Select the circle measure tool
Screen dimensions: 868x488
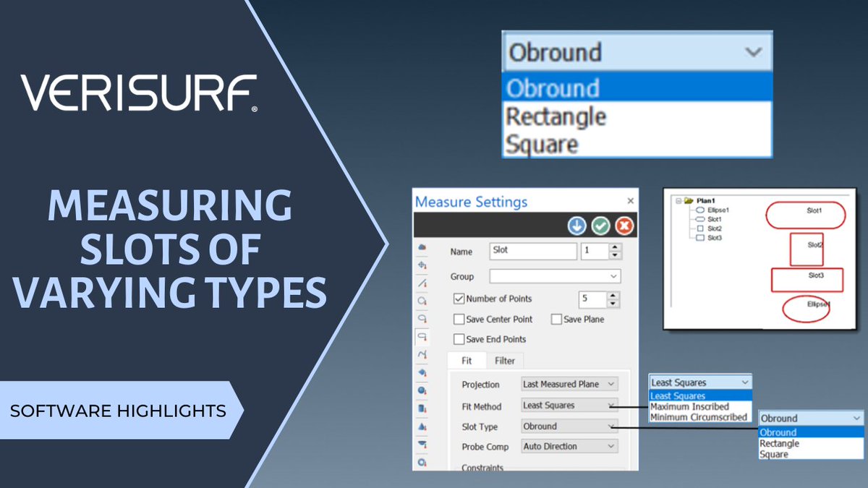(x=425, y=301)
